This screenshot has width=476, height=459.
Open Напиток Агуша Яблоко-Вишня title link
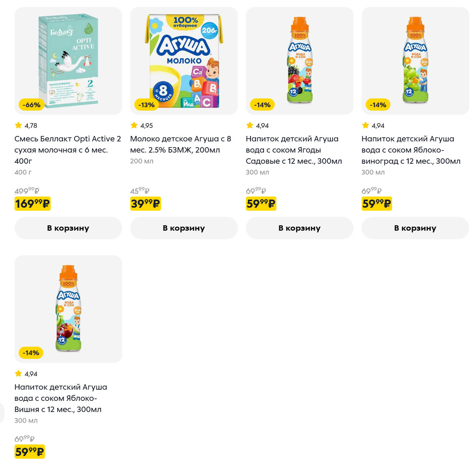(61, 398)
